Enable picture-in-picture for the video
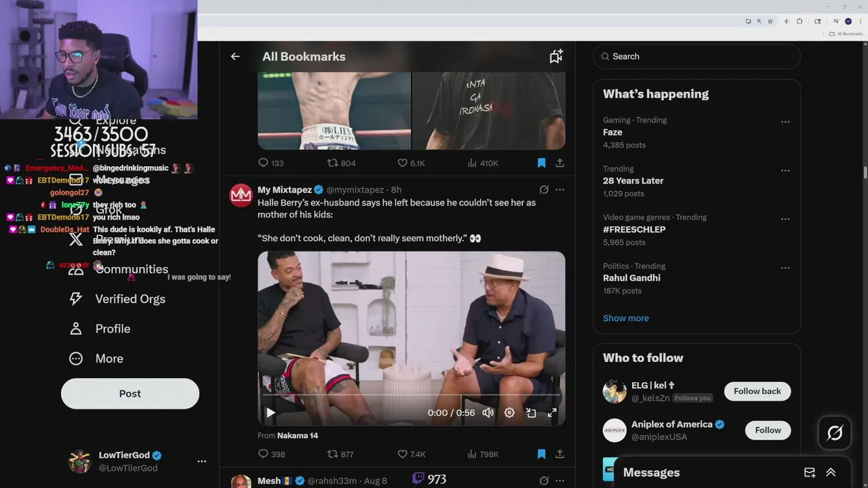Viewport: 868px width, 488px height. [531, 412]
